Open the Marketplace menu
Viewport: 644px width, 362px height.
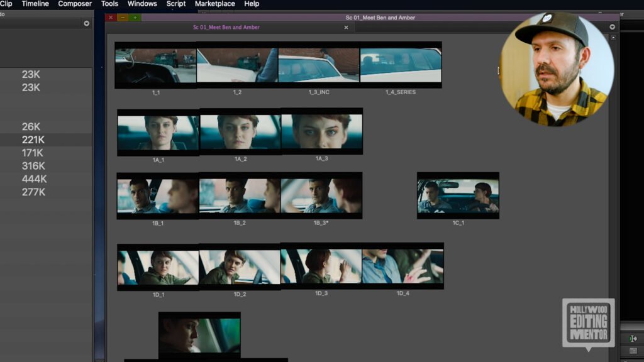215,4
